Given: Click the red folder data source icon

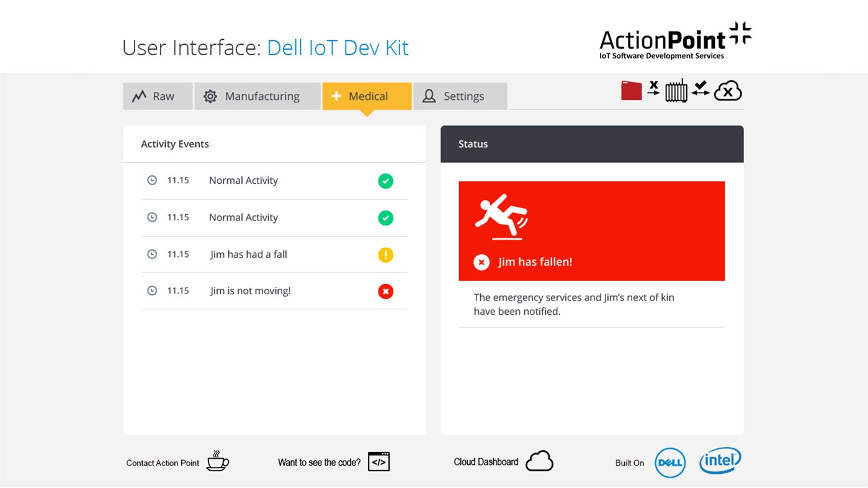Looking at the screenshot, I should [630, 90].
